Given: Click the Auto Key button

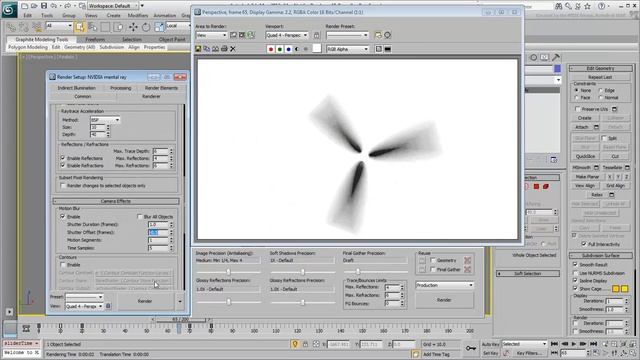Looking at the screenshot, I should point(490,344).
